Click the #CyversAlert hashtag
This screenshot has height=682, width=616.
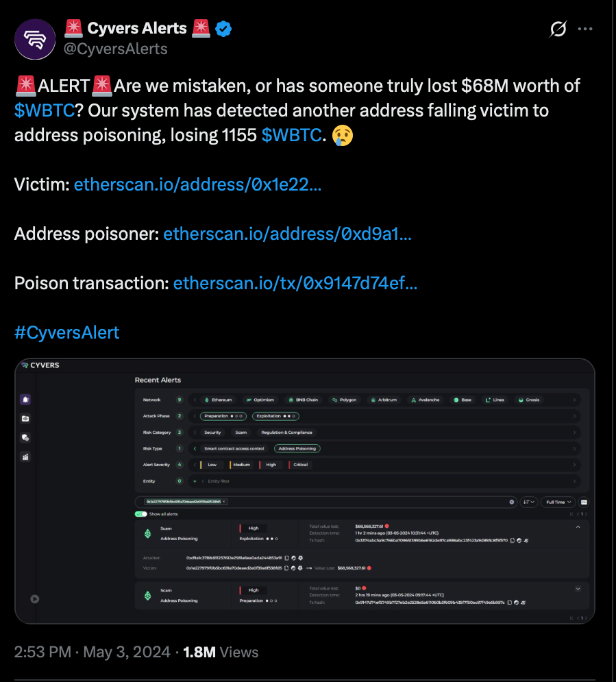(x=67, y=332)
